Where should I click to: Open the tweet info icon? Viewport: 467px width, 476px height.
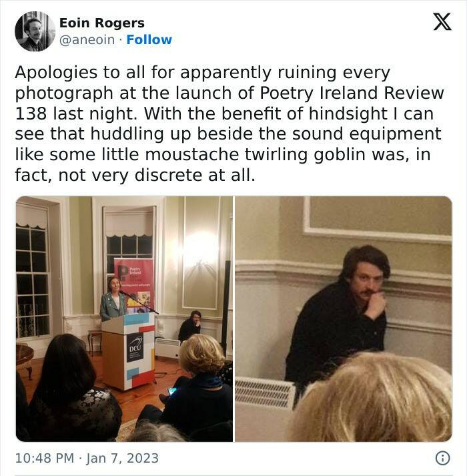coord(442,458)
